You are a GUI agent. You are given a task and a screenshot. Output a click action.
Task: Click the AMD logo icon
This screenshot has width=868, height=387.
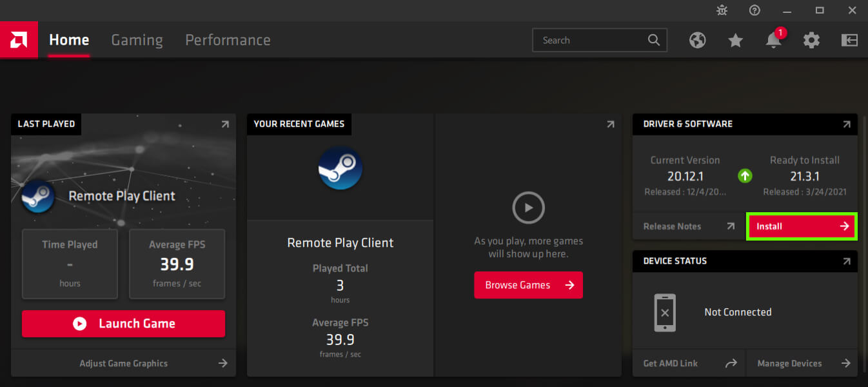click(19, 40)
